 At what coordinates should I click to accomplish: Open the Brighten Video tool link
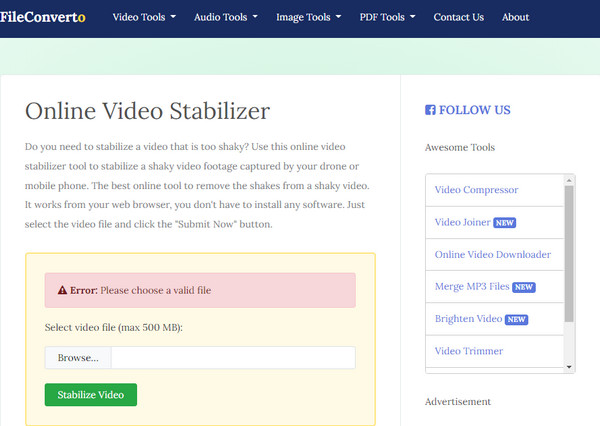[x=468, y=319]
